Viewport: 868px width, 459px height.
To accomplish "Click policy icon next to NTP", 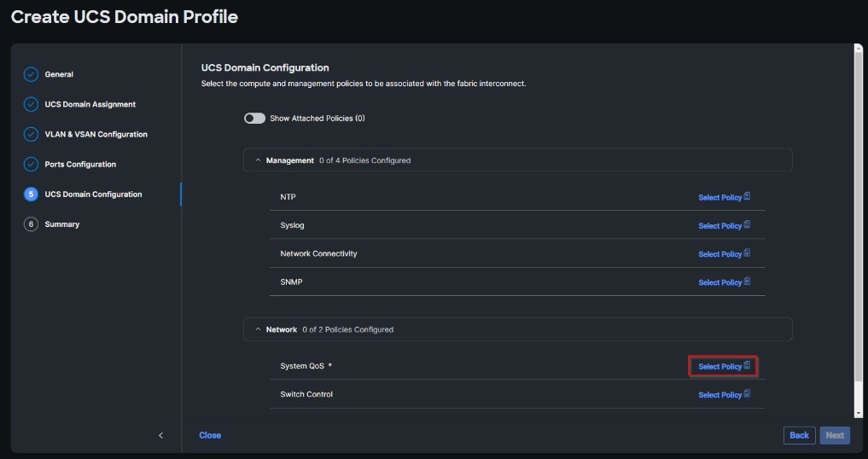I will tap(747, 196).
